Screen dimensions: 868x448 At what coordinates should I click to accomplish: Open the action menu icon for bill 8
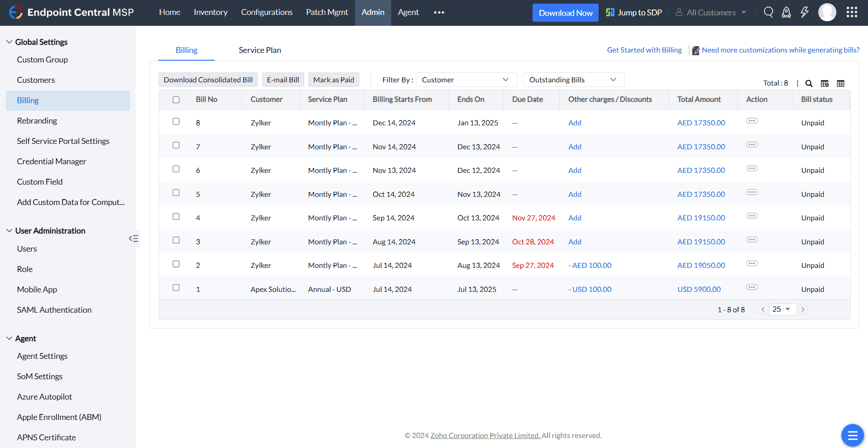coord(752,121)
